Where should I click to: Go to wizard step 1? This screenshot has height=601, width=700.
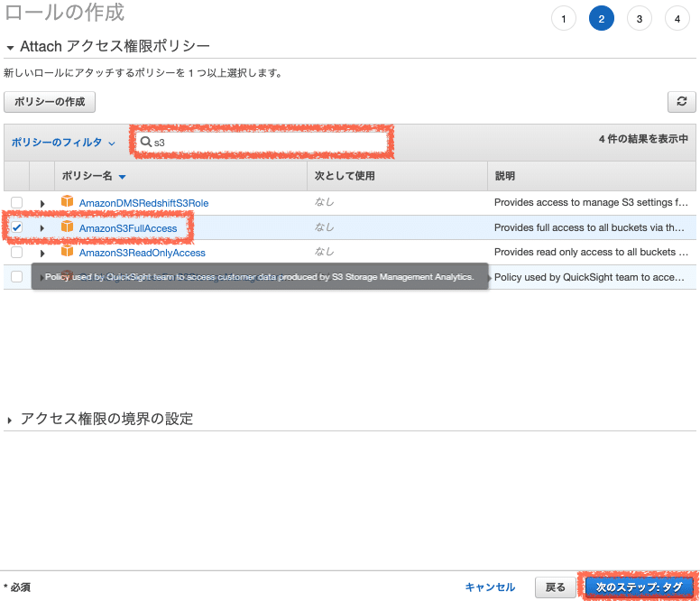pyautogui.click(x=564, y=19)
